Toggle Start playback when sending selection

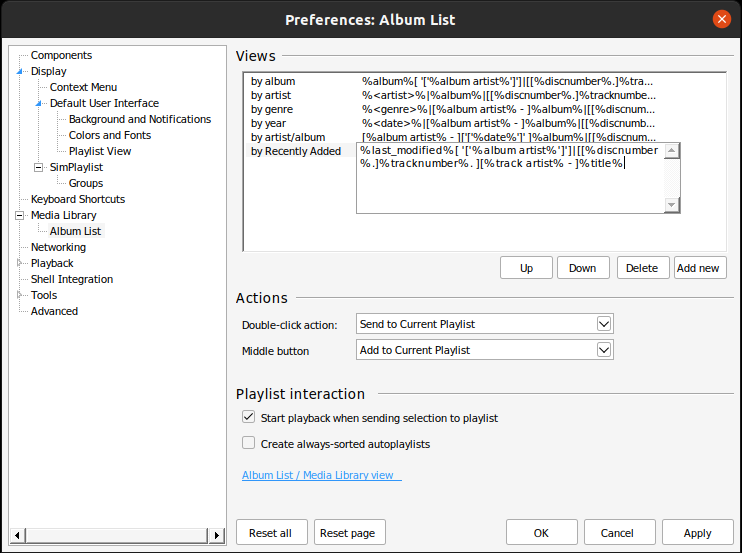(x=248, y=417)
